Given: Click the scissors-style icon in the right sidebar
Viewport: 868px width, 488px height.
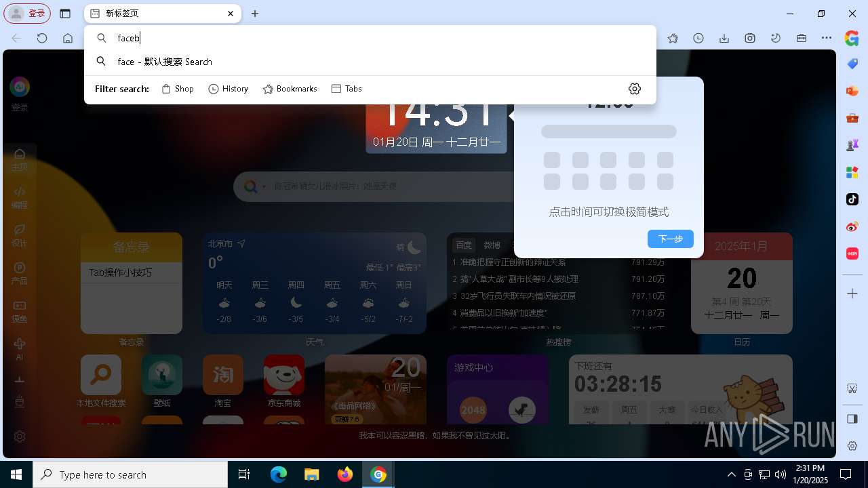Looking at the screenshot, I should (852, 388).
